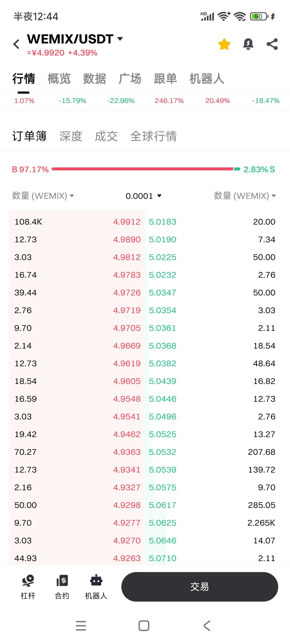Viewport: 290px width, 644px height.
Task: Open the 0.0001 price precision dropdown
Action: coord(144,196)
